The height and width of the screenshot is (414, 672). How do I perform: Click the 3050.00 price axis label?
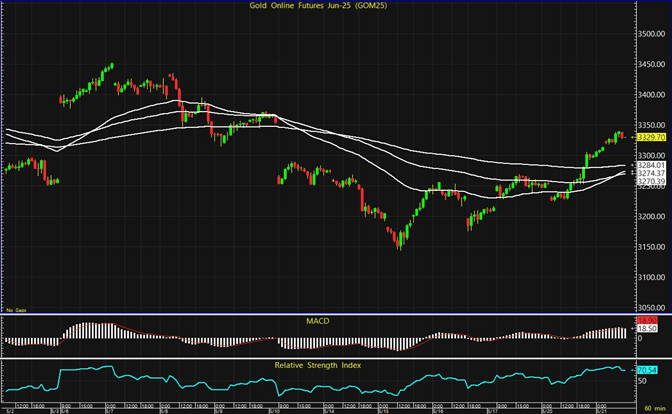tap(650, 307)
